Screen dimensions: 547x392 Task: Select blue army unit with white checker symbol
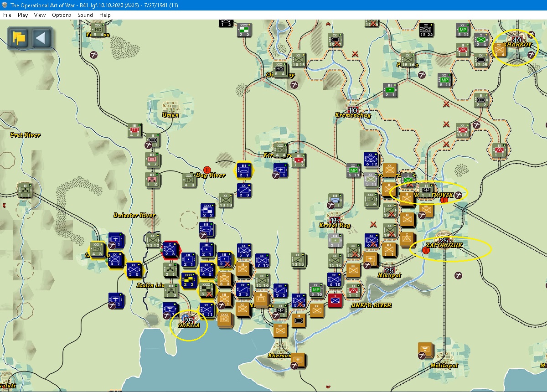(208, 211)
